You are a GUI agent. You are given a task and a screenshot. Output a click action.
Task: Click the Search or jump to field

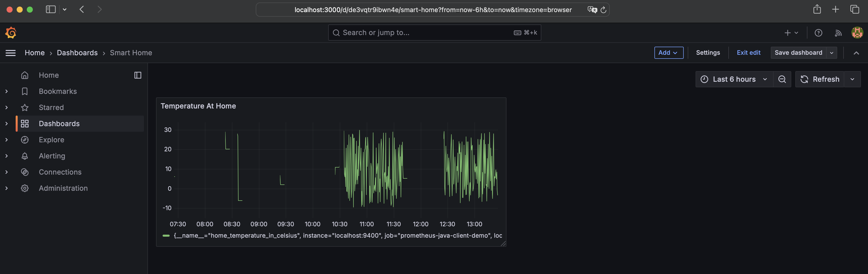434,33
